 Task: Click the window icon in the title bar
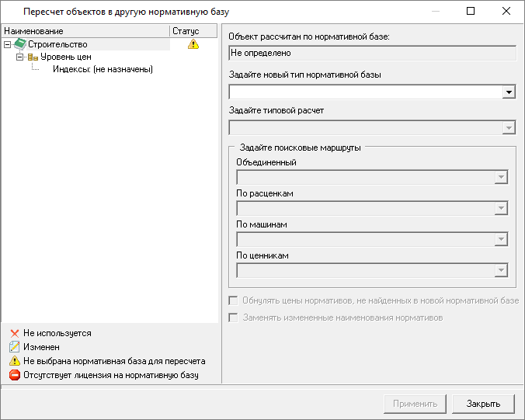[x=11, y=12]
